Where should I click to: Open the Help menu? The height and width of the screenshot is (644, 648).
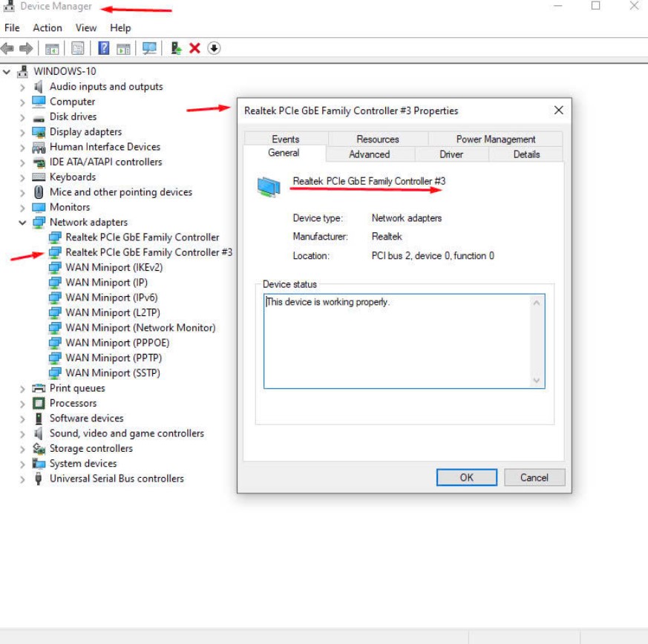(120, 27)
